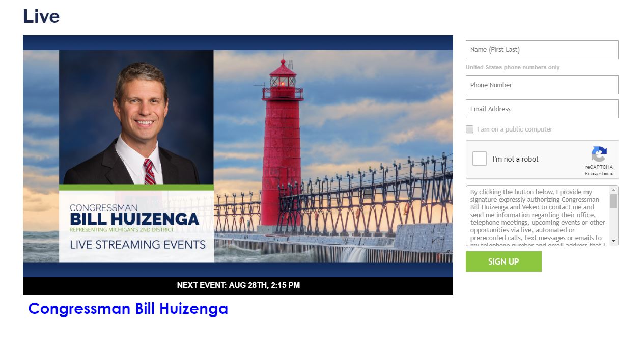Viewport: 644px width, 341px height.
Task: Check the I'm not a robot box
Action: (480, 159)
